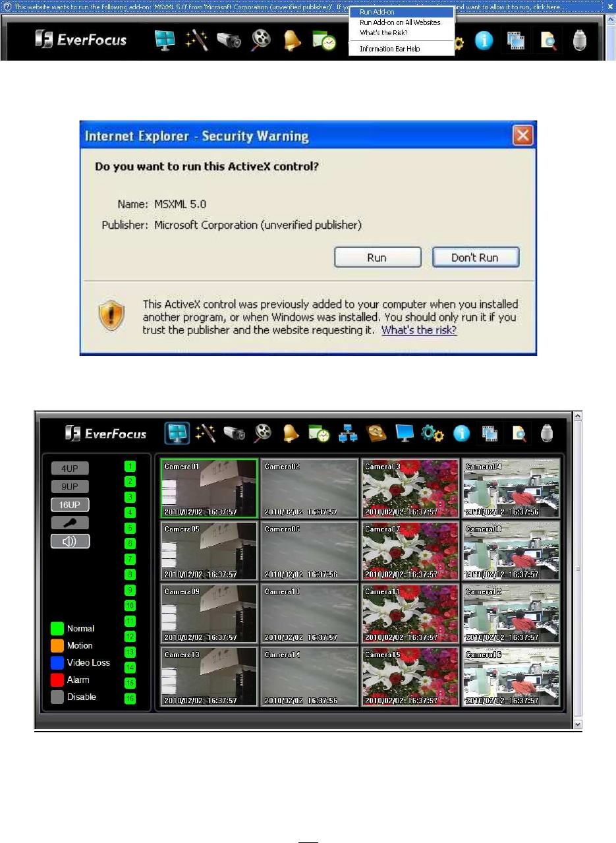The height and width of the screenshot is (843, 616).
Task: Click camera icon under the add-on info bar
Action: tap(229, 41)
